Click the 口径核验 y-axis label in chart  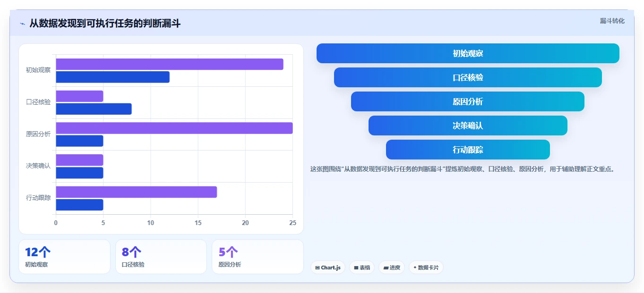38,102
